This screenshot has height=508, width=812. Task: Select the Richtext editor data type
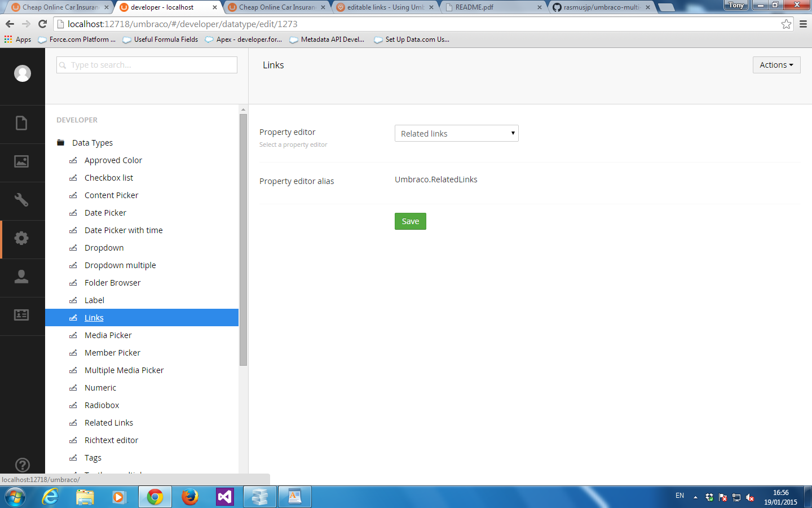tap(111, 440)
